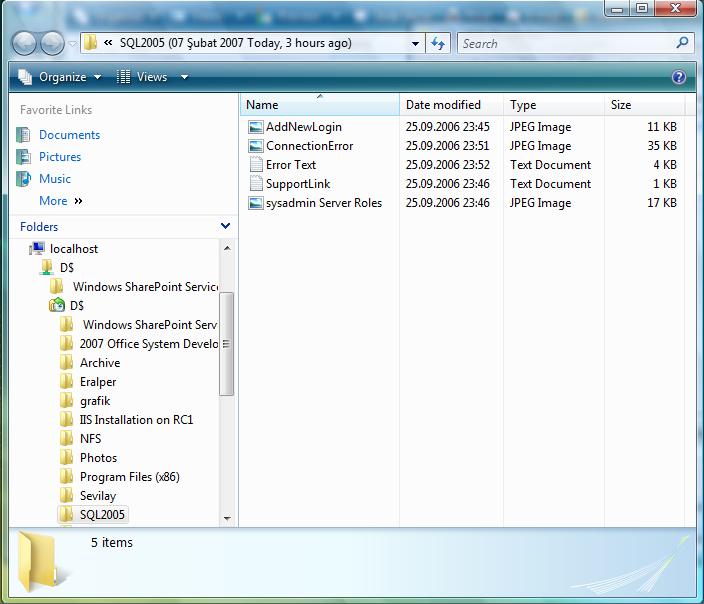Sort by the Name column header
Image resolution: width=704 pixels, height=604 pixels.
coord(320,105)
